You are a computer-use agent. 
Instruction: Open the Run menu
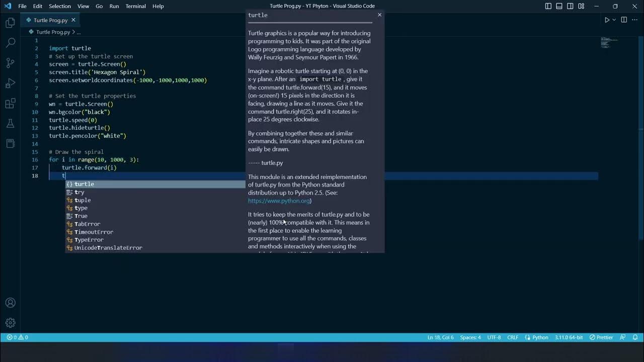pos(114,6)
